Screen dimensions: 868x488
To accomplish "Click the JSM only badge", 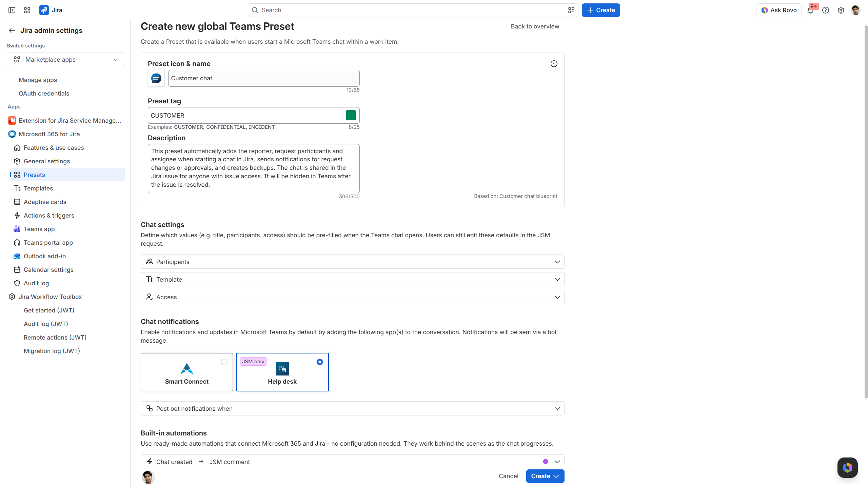I will click(x=253, y=361).
